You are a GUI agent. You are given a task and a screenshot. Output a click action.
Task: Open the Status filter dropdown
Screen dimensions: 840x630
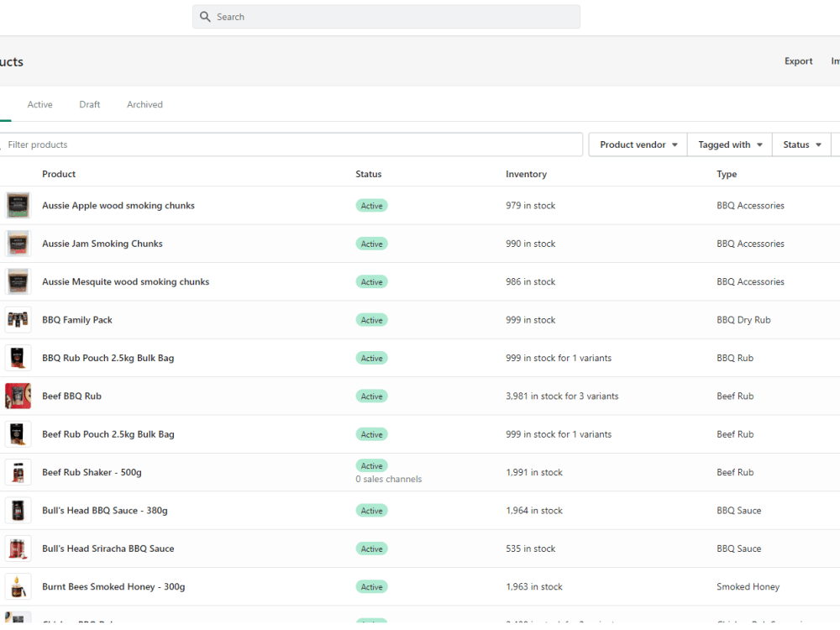pyautogui.click(x=801, y=144)
